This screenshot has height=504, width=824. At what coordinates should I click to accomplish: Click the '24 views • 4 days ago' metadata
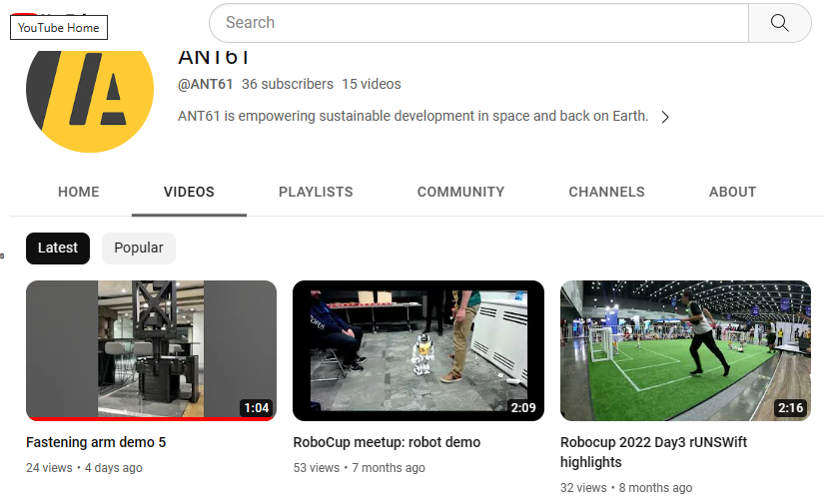pos(84,468)
